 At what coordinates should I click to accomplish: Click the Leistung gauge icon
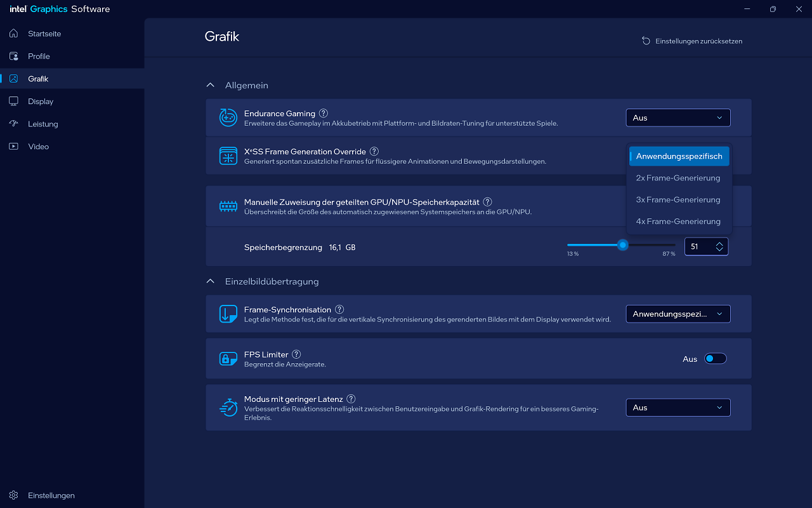(x=14, y=124)
